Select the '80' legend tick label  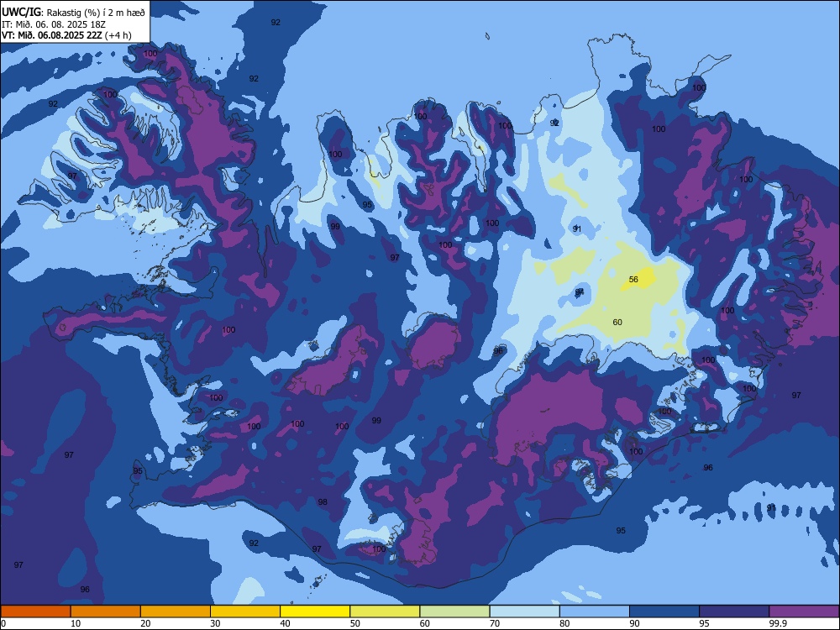564,623
